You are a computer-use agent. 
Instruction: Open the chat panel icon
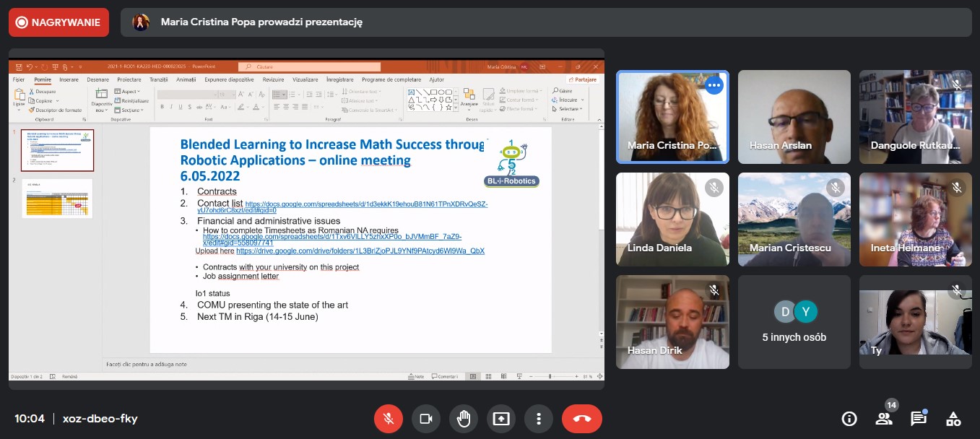919,419
